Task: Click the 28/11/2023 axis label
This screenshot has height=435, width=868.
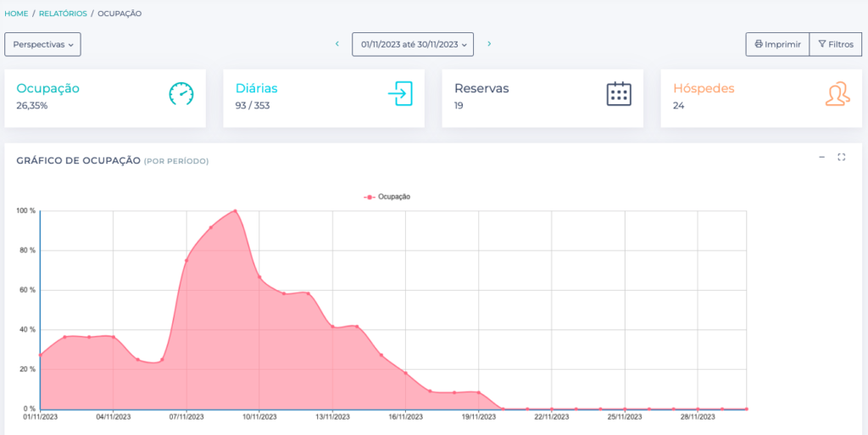Action: click(698, 417)
